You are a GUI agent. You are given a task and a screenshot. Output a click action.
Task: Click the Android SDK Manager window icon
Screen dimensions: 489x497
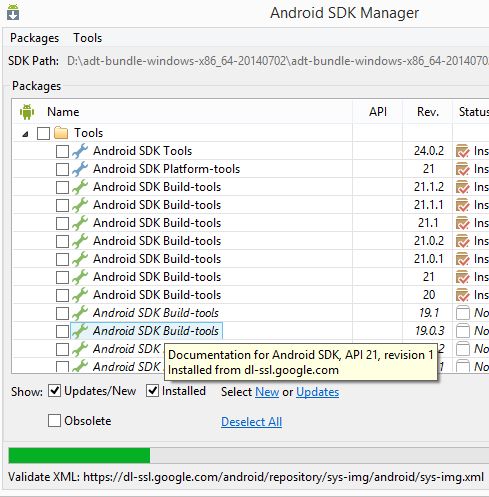[x=13, y=12]
